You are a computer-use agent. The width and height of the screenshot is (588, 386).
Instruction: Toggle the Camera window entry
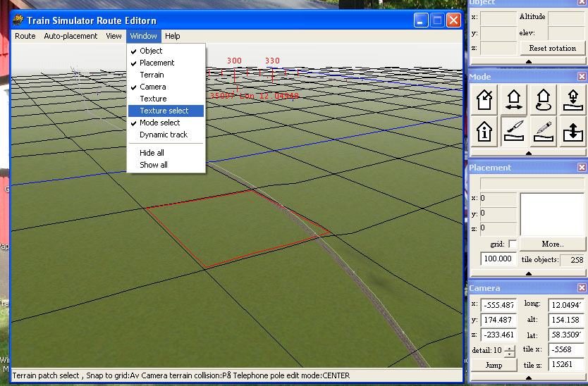166,87
